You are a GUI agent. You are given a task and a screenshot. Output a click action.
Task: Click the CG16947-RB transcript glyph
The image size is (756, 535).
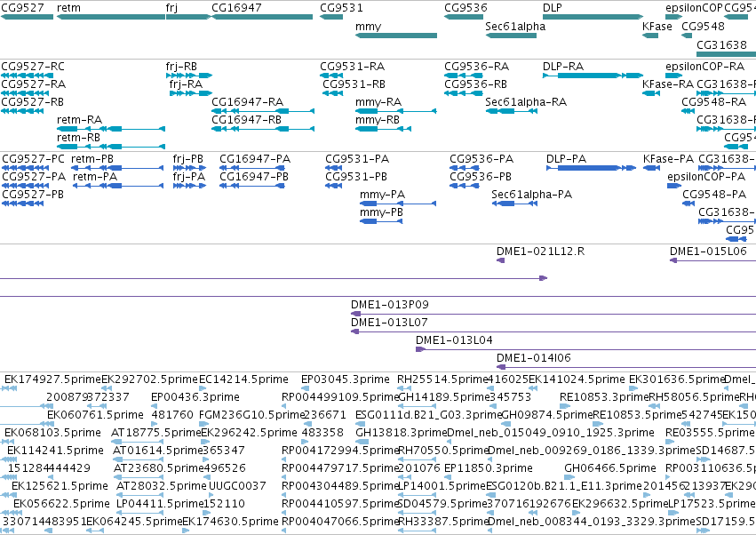[263, 129]
